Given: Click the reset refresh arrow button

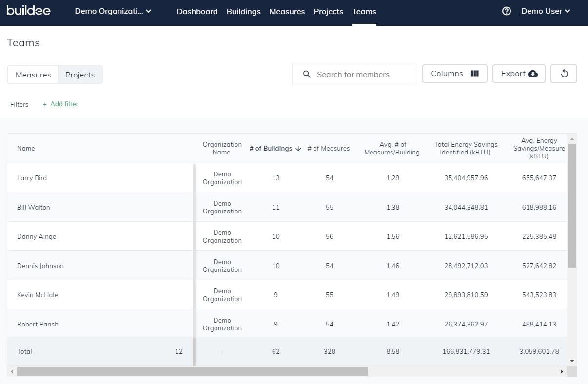Looking at the screenshot, I should (x=564, y=74).
